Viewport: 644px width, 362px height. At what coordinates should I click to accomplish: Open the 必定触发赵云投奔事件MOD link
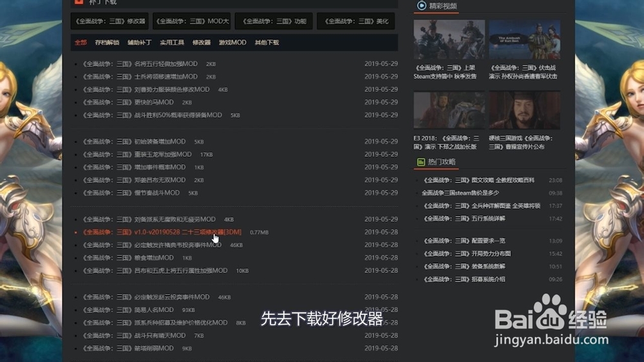[146, 297]
